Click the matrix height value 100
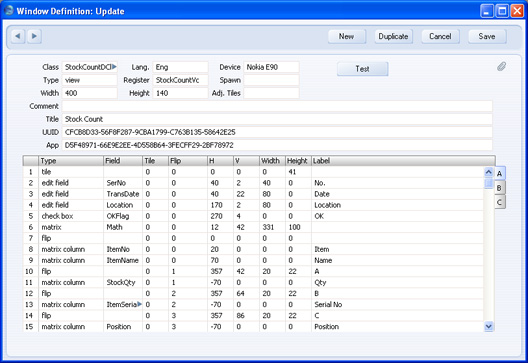528x363 pixels. 298,227
